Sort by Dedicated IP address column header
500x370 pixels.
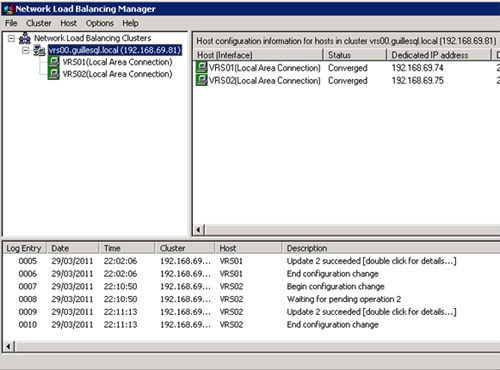click(439, 55)
